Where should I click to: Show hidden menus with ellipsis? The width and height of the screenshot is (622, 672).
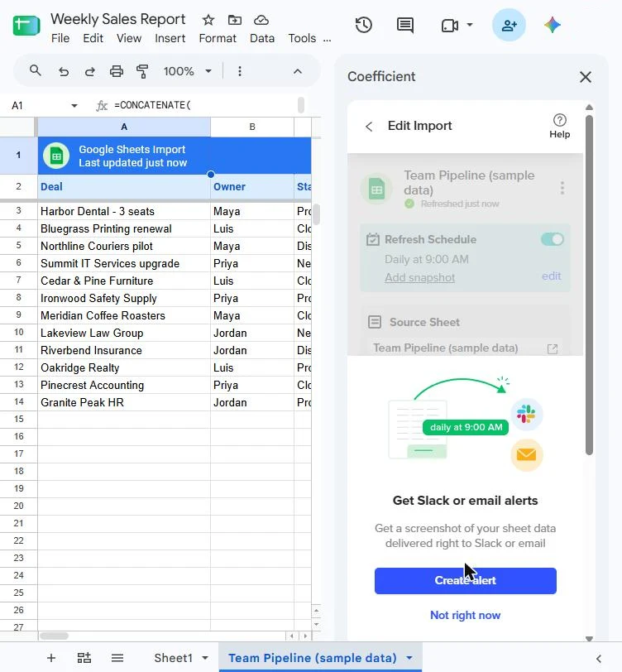pyautogui.click(x=328, y=40)
